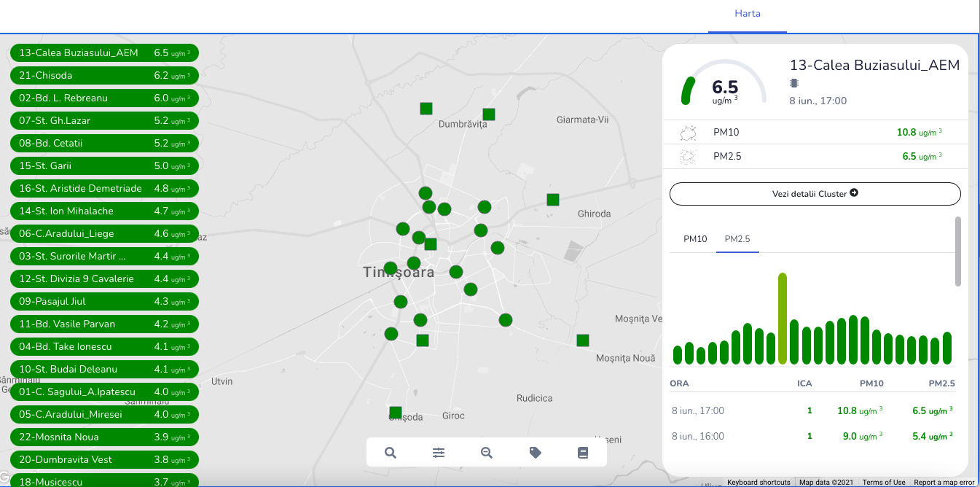Viewport: 980px width, 487px height.
Task: Open the Harta tab
Action: point(748,14)
